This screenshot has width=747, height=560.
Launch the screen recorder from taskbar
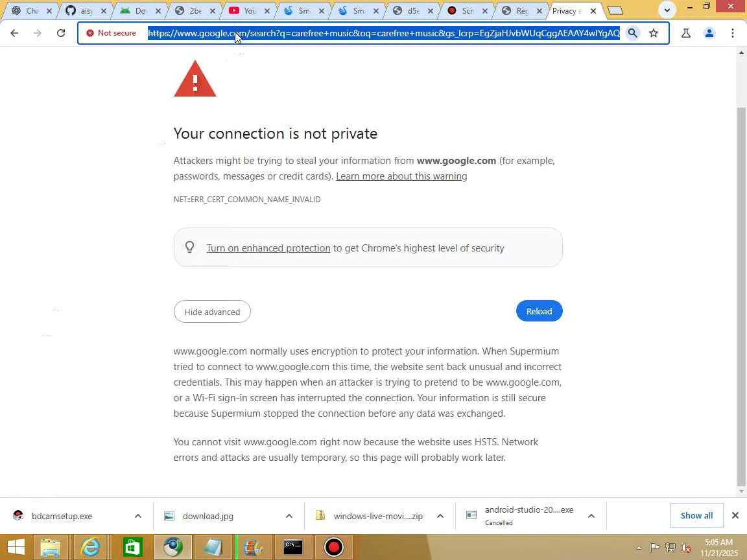point(333,547)
